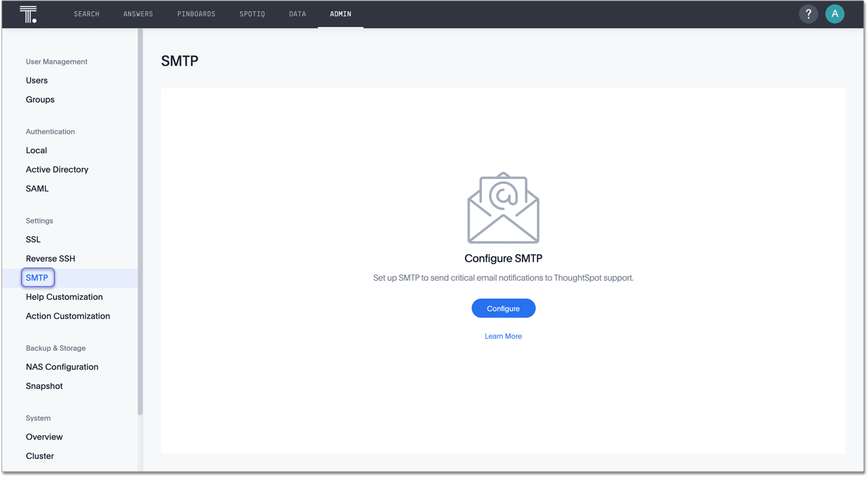
Task: Open Help Customization settings
Action: click(64, 296)
